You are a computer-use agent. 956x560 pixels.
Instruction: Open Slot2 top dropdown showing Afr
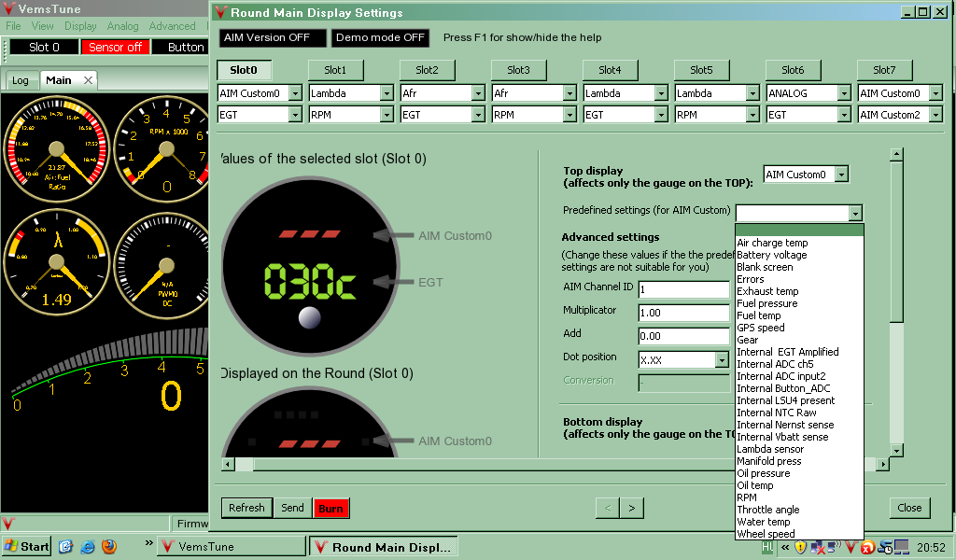(x=443, y=93)
